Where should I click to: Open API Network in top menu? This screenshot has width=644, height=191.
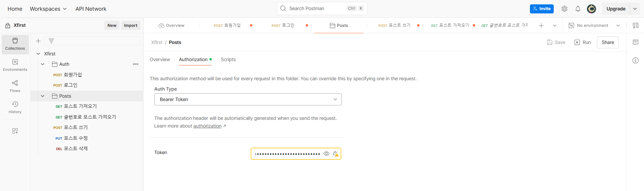tap(91, 9)
